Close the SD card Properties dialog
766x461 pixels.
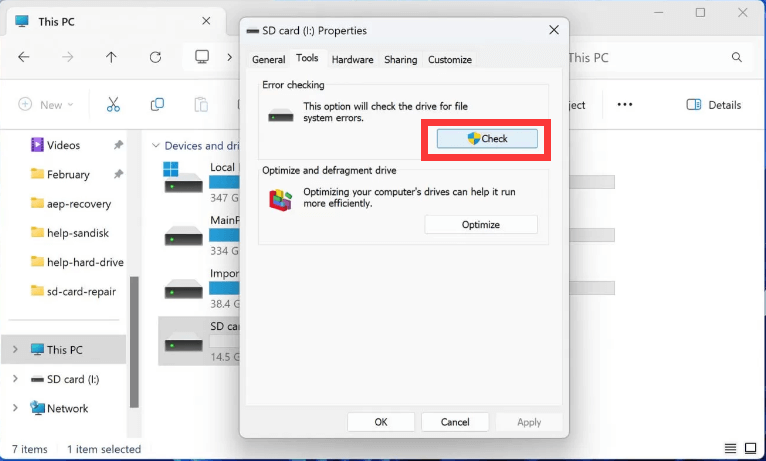click(x=554, y=30)
